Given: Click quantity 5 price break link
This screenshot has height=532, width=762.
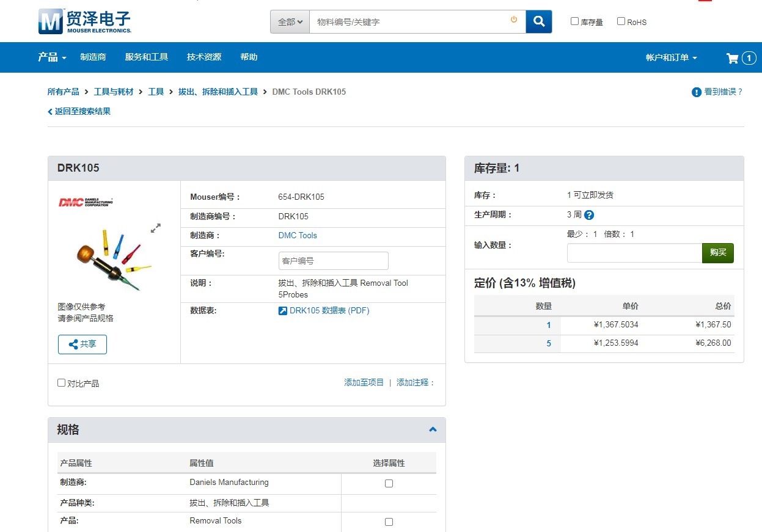Looking at the screenshot, I should (x=549, y=343).
